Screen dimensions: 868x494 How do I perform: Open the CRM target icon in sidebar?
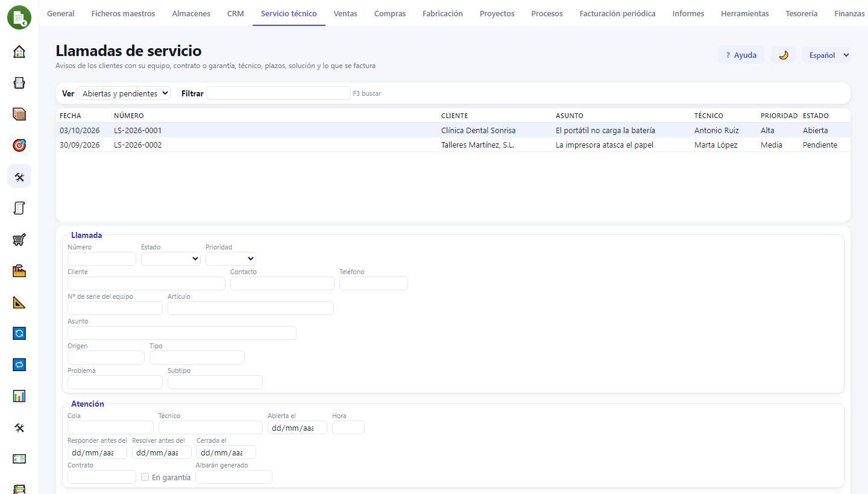tap(19, 146)
